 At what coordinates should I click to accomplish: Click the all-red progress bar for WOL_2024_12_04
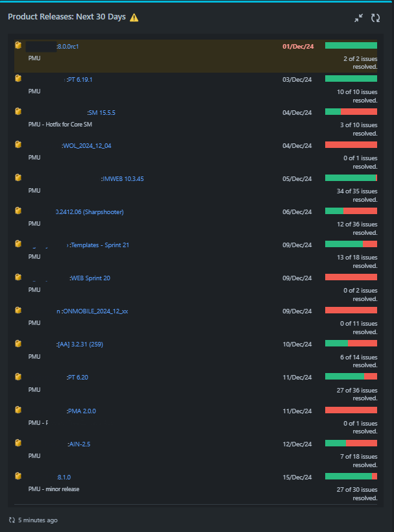[x=351, y=145]
